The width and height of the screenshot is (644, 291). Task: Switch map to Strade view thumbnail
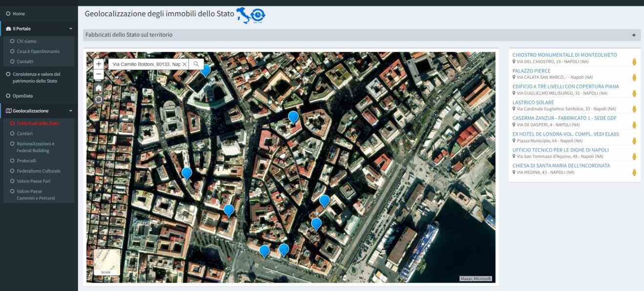(106, 262)
